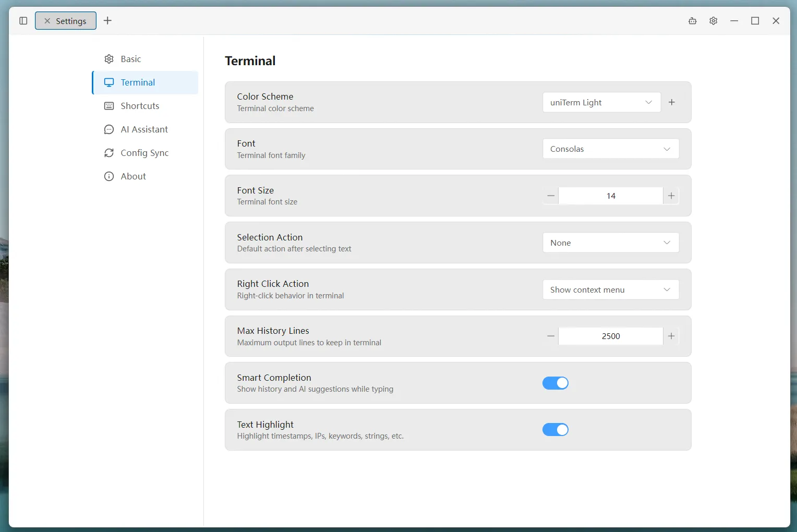This screenshot has width=797, height=532.
Task: Click 'Terminal color scheme' description text
Action: (x=275, y=108)
